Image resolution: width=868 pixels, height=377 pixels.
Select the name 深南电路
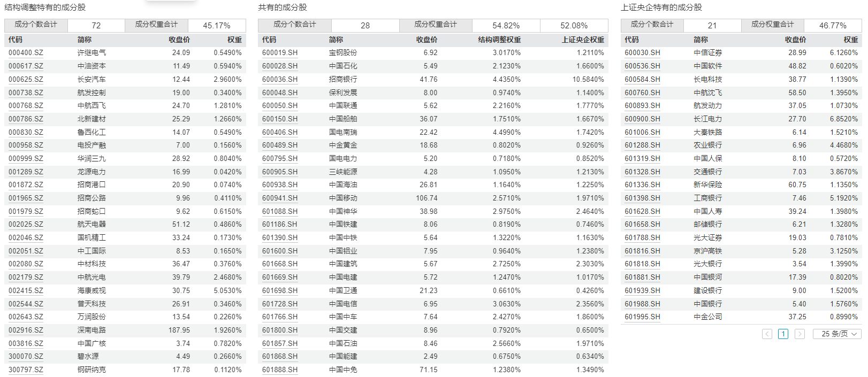point(92,330)
